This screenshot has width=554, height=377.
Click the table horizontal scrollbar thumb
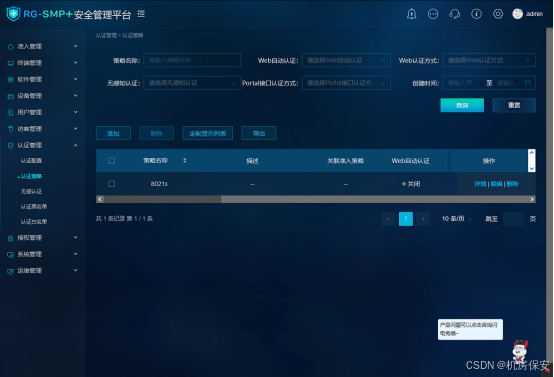coord(163,199)
